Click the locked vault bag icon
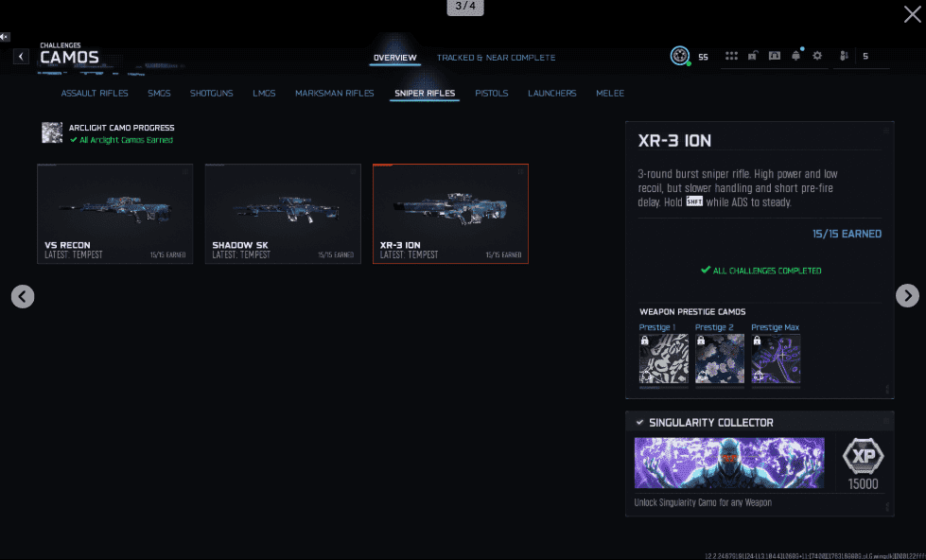The height and width of the screenshot is (560, 926). (774, 56)
